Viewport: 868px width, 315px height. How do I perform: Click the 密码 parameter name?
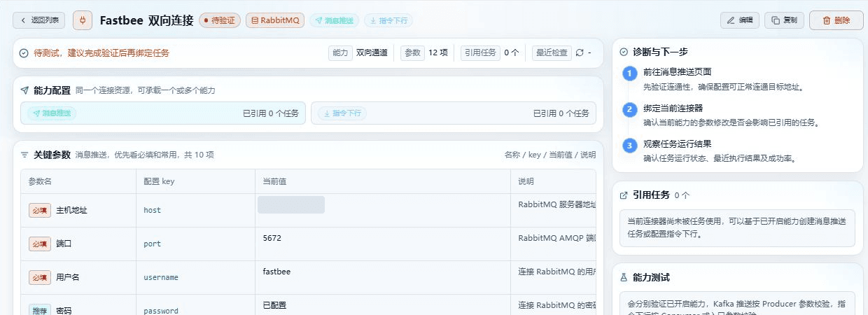tap(64, 310)
